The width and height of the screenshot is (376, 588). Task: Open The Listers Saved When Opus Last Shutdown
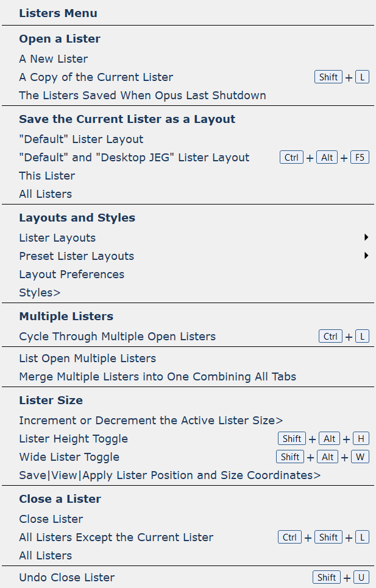pyautogui.click(x=143, y=96)
